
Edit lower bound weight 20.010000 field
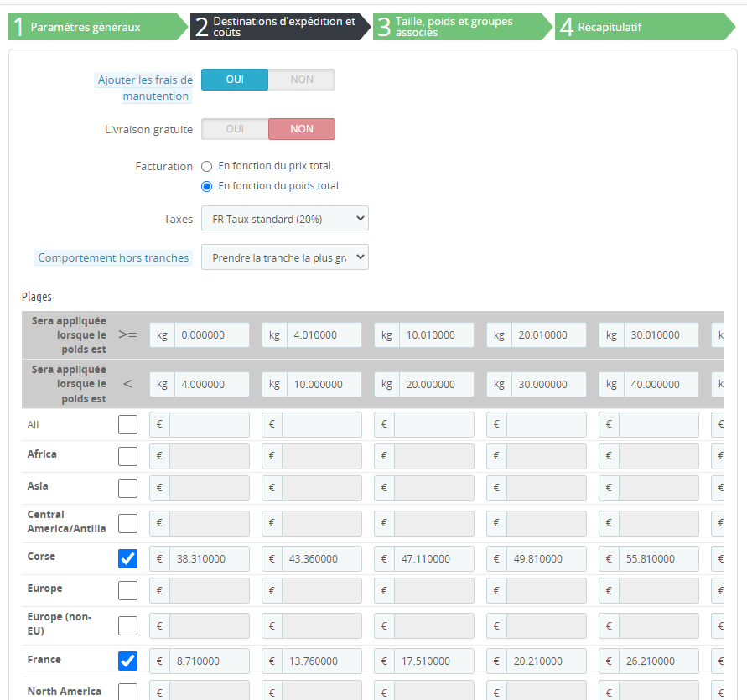(x=549, y=335)
